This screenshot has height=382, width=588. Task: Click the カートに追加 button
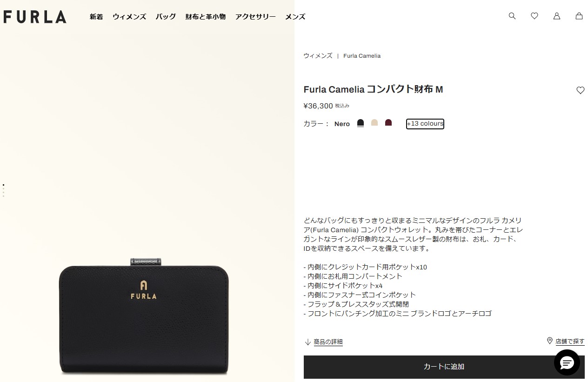click(444, 367)
